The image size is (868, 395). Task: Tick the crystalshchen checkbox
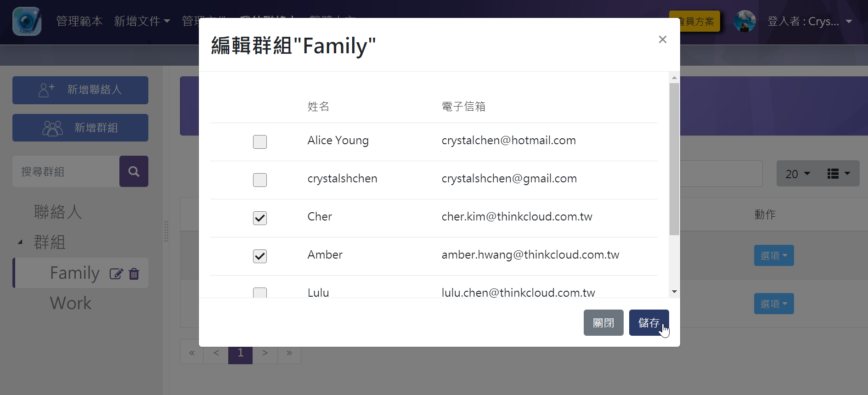tap(260, 180)
